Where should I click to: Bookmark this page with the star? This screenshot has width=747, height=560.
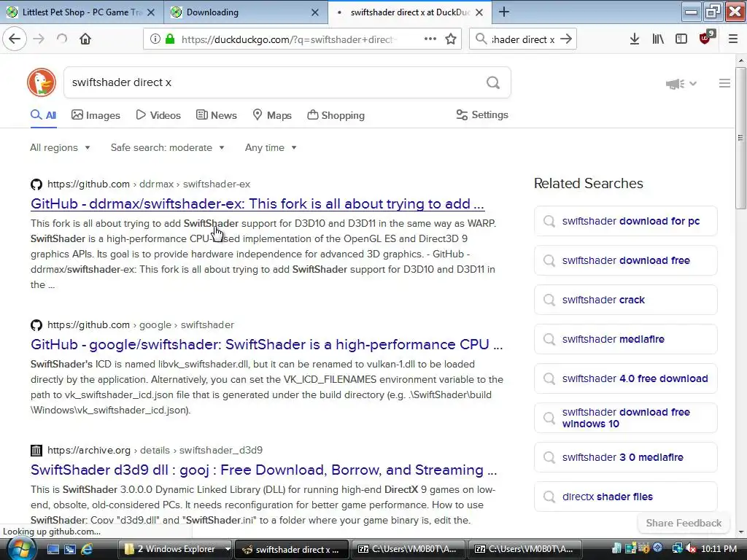click(x=451, y=39)
